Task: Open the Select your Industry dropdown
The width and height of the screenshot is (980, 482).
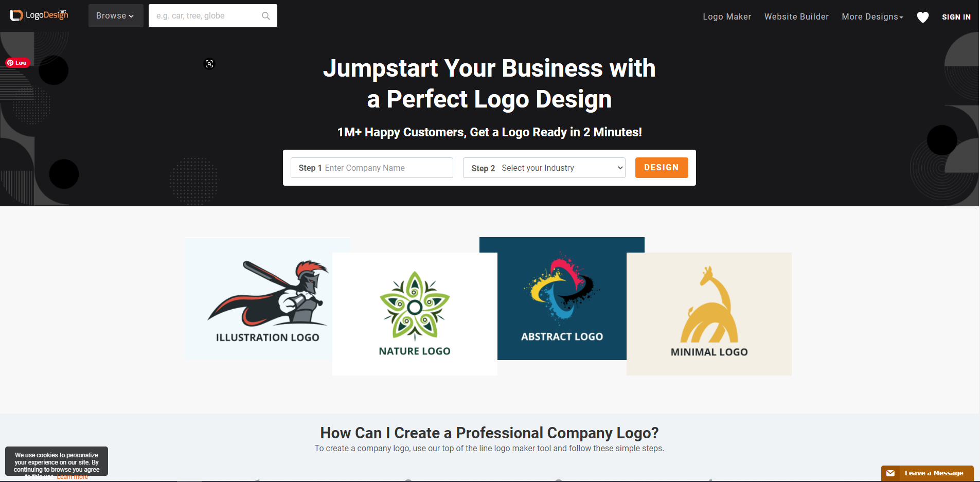Action: (x=544, y=168)
